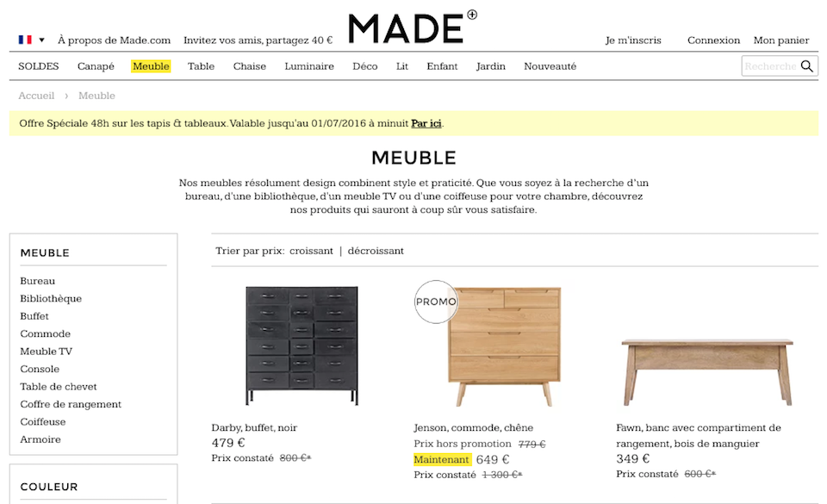Image resolution: width=827 pixels, height=504 pixels.
Task: Open the Darby black buffet thumbnail
Action: [x=302, y=345]
